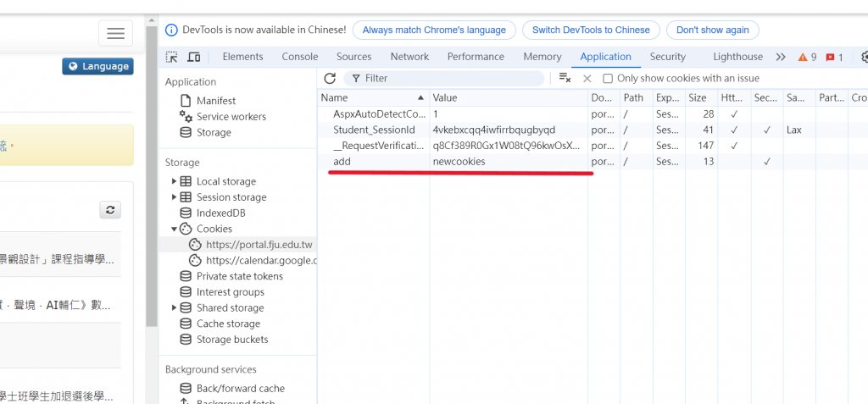This screenshot has height=404, width=868.
Task: Collapse the Cookies tree node
Action: [x=174, y=230]
